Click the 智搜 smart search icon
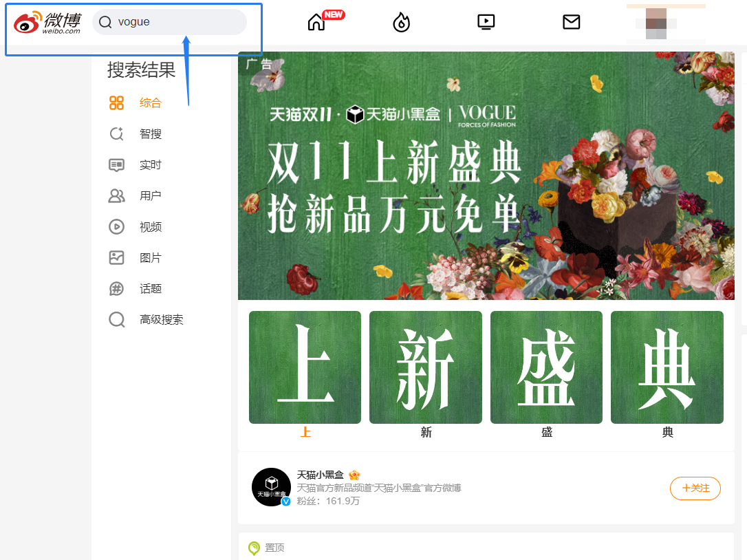Screen dimensions: 747x560 pyautogui.click(x=117, y=134)
